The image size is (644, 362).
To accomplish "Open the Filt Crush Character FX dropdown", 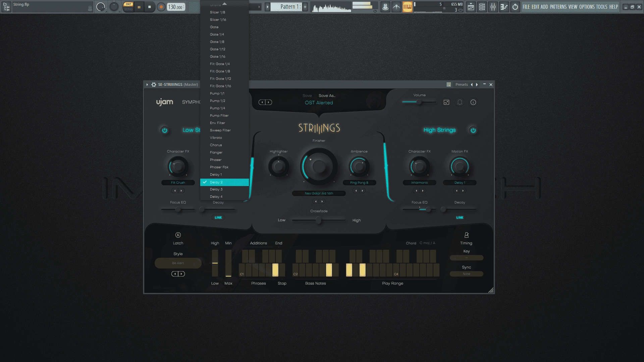I will [178, 183].
